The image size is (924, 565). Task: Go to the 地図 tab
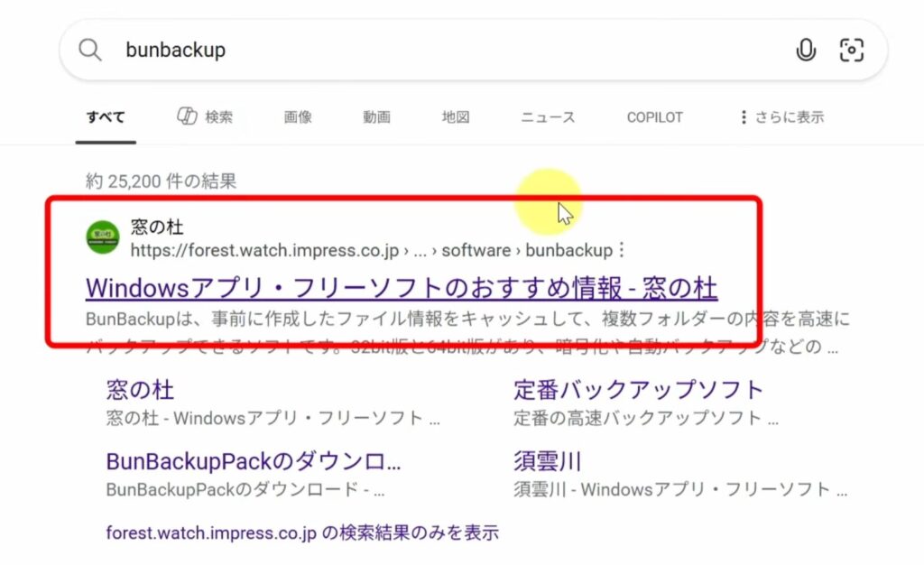pyautogui.click(x=456, y=117)
